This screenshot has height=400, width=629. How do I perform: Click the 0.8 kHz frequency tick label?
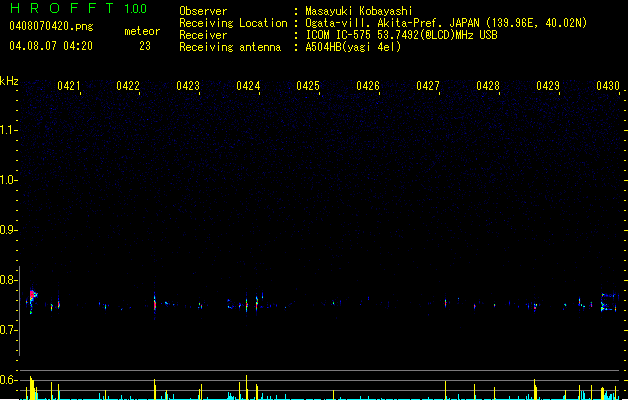click(x=8, y=280)
